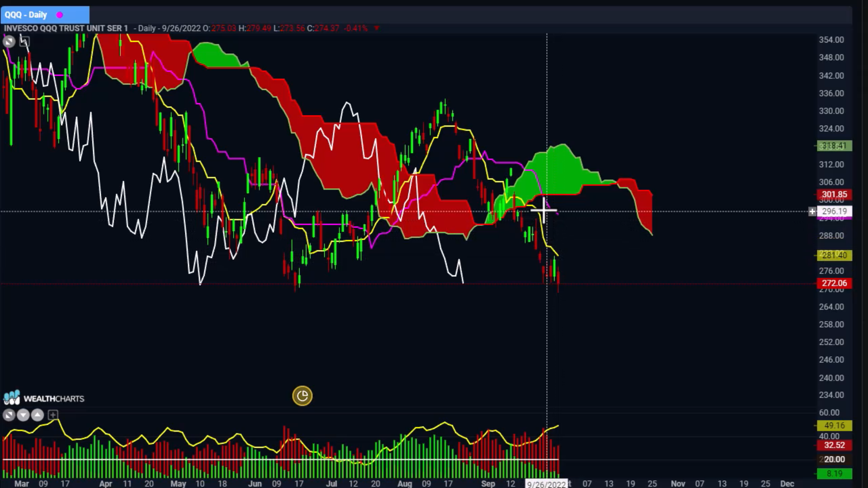
Task: Click the yellow 281.40 price label
Action: click(834, 255)
